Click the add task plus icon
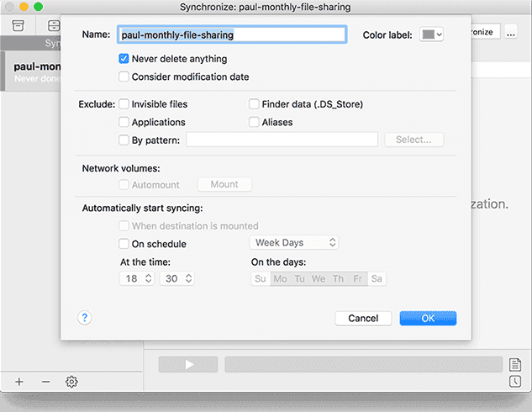 point(19,382)
